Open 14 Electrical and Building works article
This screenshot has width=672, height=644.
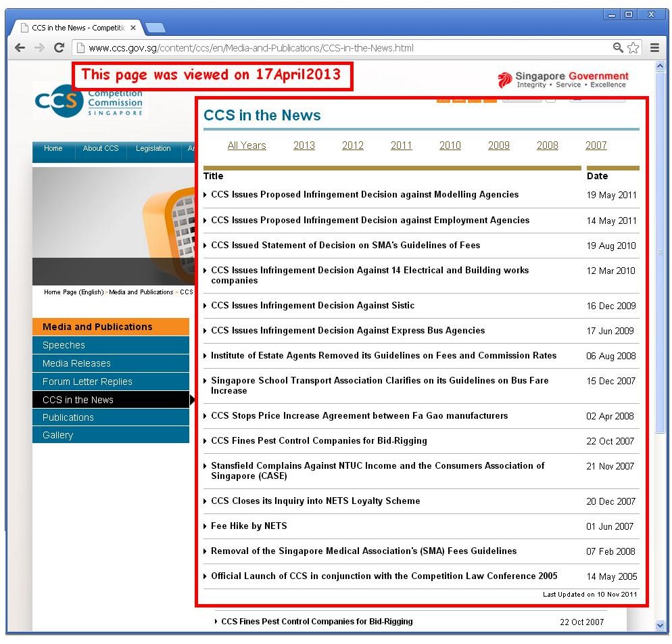[370, 275]
